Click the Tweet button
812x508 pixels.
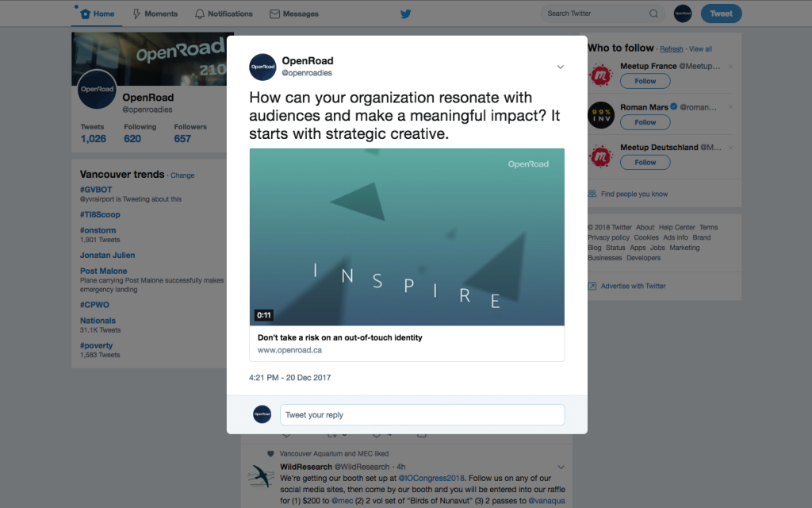pos(721,13)
